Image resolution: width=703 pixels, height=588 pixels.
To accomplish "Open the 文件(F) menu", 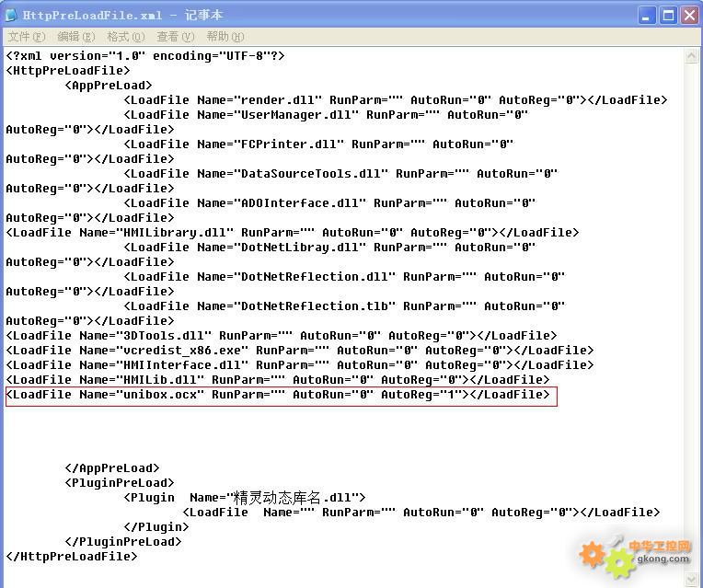I will tap(27, 37).
